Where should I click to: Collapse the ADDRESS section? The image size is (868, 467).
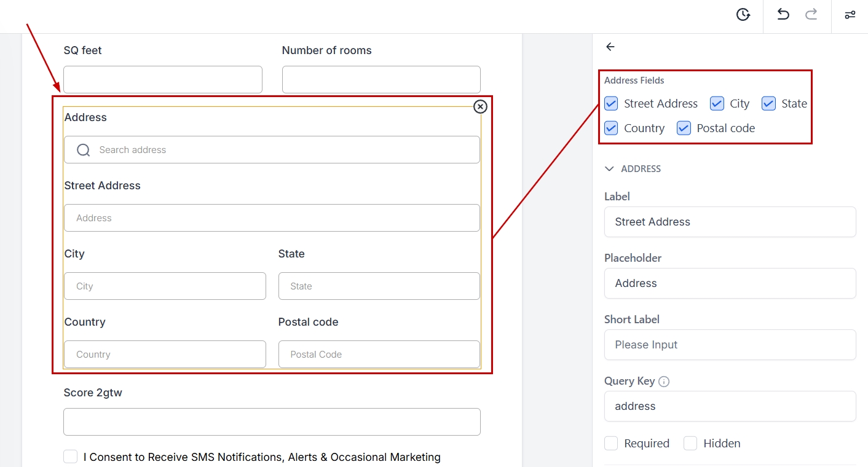(x=609, y=168)
